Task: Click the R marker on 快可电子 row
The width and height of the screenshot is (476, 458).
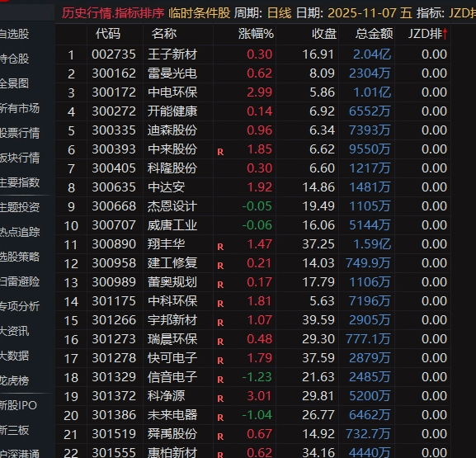Action: (x=220, y=361)
